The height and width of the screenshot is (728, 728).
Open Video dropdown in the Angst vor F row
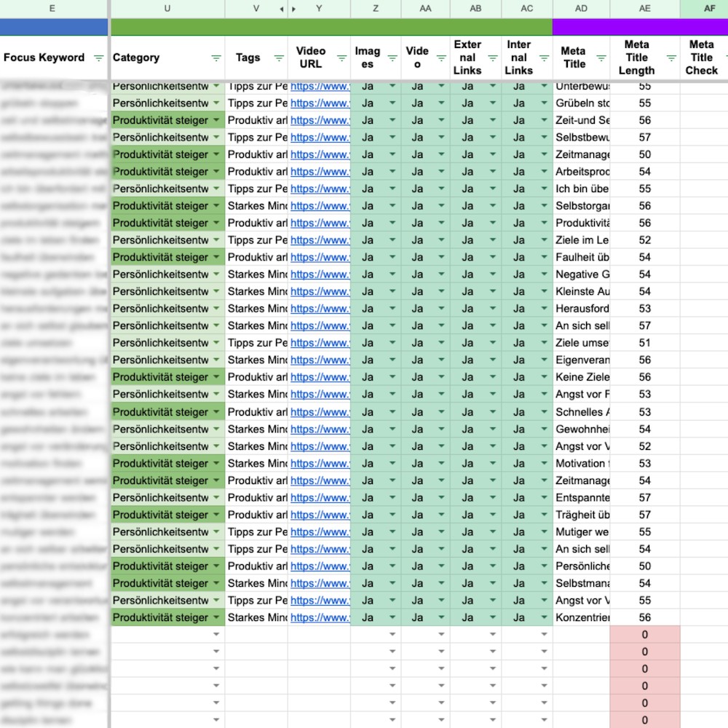(x=441, y=394)
